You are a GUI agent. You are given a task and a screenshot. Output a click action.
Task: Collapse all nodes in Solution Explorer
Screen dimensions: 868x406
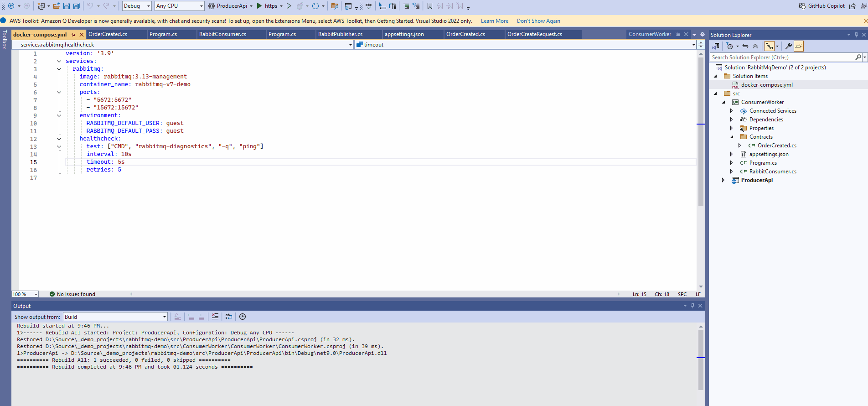click(755, 46)
